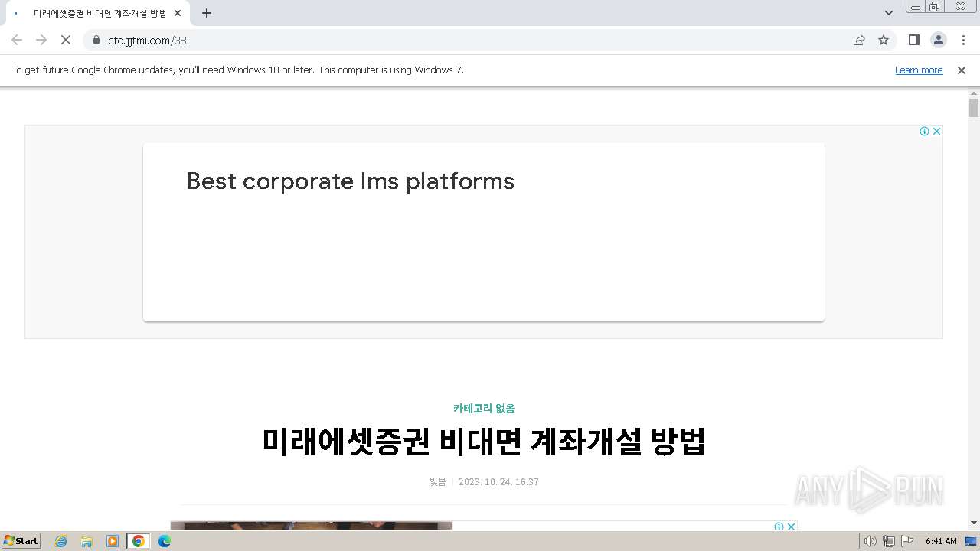Open the Action Center flag icon
The height and width of the screenshot is (551, 980).
point(907,541)
